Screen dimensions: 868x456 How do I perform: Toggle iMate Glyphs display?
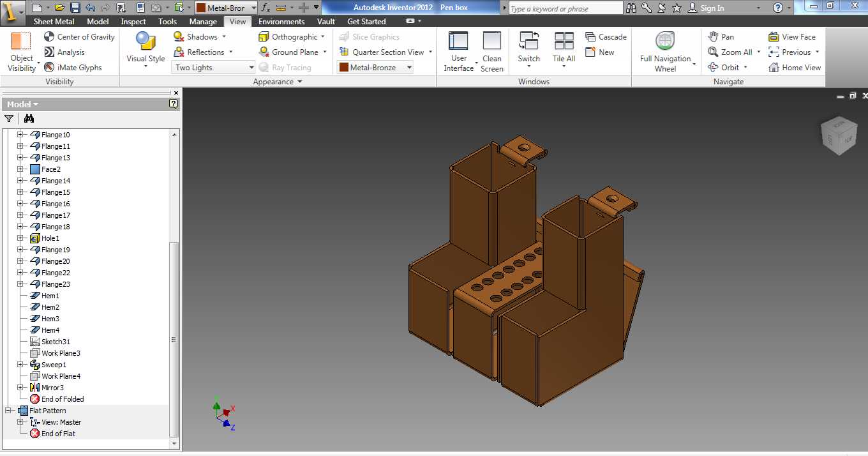[72, 67]
